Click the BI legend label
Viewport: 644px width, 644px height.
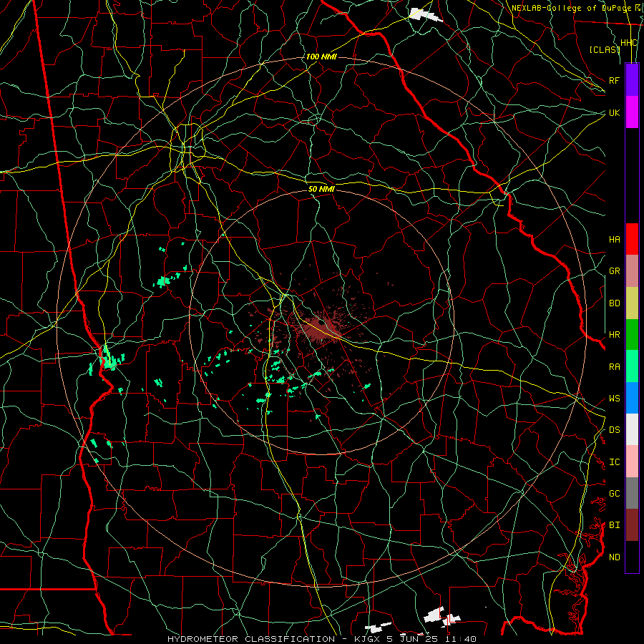(614, 525)
